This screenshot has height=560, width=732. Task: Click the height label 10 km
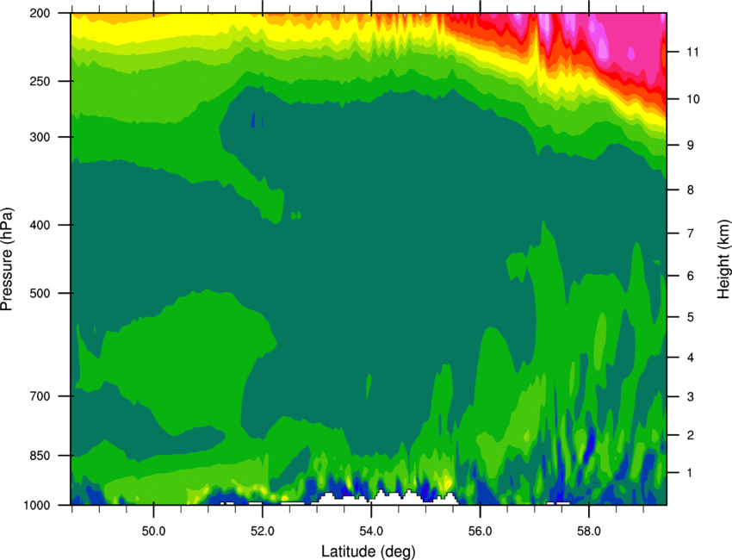point(692,99)
